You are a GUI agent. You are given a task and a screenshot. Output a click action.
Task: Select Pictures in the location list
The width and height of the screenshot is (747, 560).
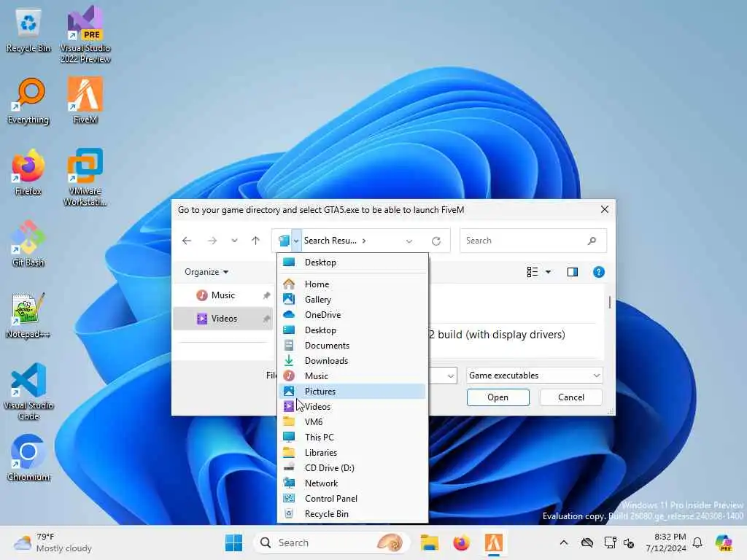click(352, 392)
